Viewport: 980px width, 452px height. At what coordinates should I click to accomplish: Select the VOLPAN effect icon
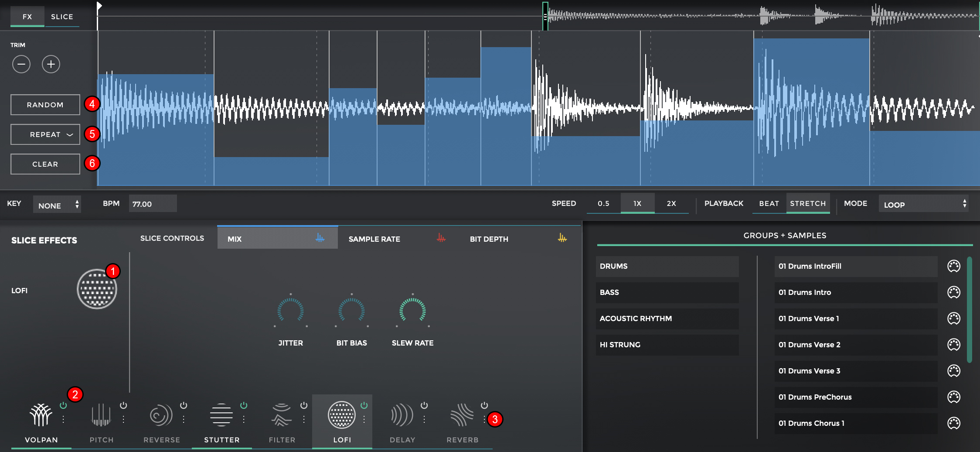tap(41, 414)
